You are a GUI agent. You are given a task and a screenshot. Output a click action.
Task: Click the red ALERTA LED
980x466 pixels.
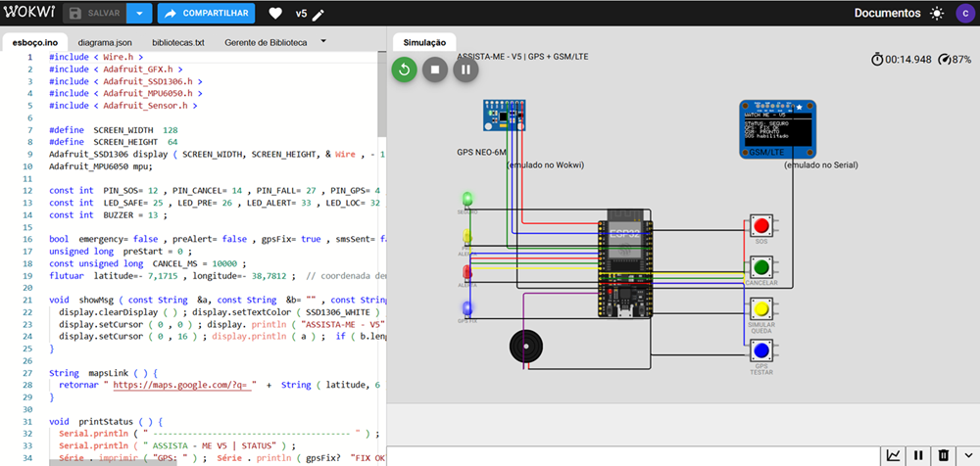click(466, 273)
